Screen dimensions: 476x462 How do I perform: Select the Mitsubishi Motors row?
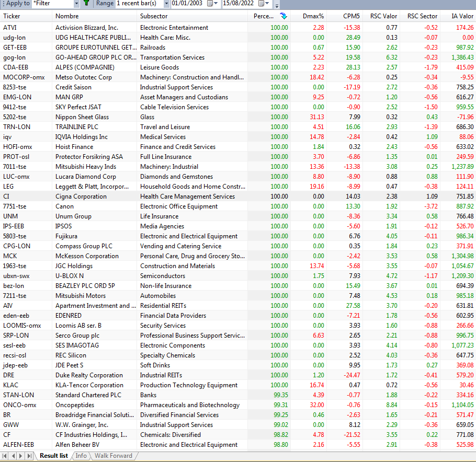[238, 296]
